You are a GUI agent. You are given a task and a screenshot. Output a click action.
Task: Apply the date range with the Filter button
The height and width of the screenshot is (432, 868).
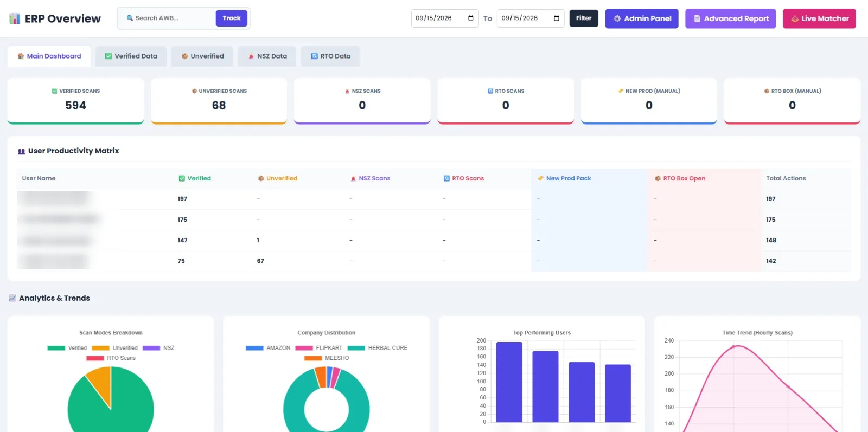coord(584,18)
